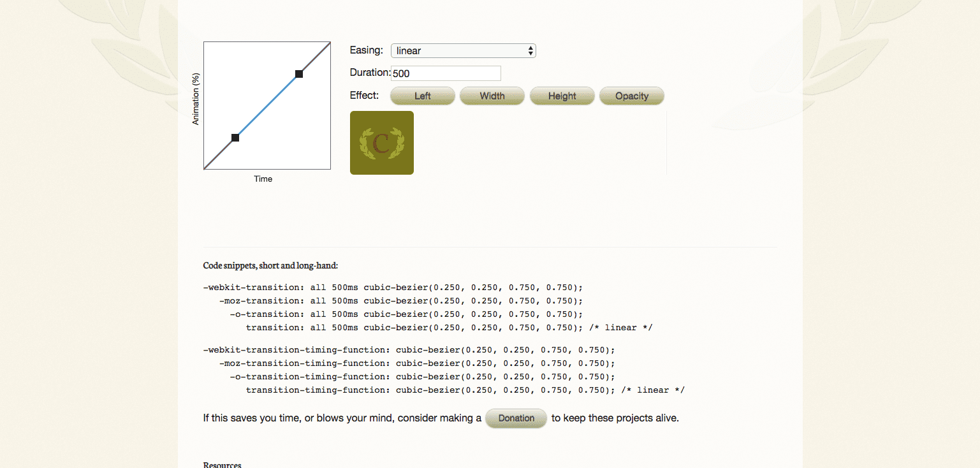
Task: Hit the Donation button
Action: click(x=516, y=418)
